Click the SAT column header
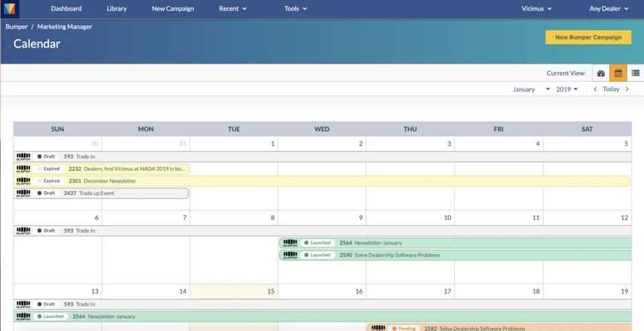The height and width of the screenshot is (331, 644). (588, 129)
